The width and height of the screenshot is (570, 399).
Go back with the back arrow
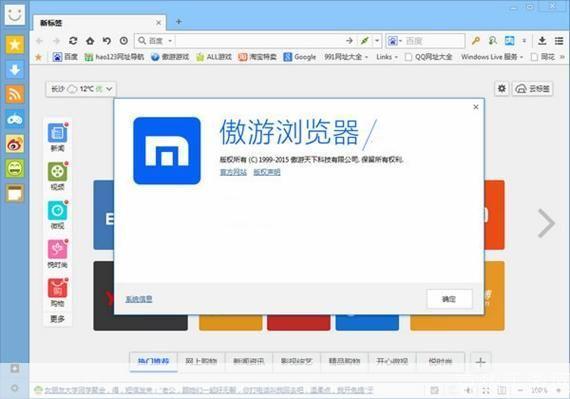(39, 41)
